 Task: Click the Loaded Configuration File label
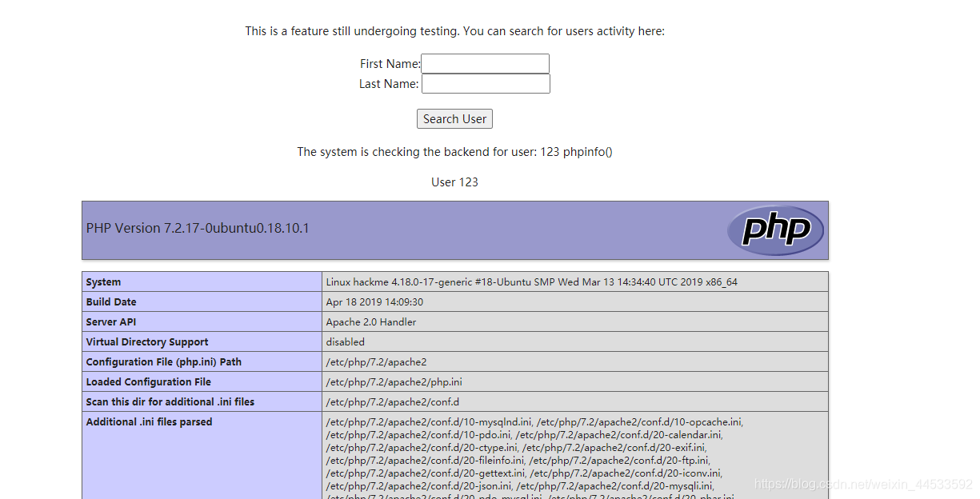149,381
